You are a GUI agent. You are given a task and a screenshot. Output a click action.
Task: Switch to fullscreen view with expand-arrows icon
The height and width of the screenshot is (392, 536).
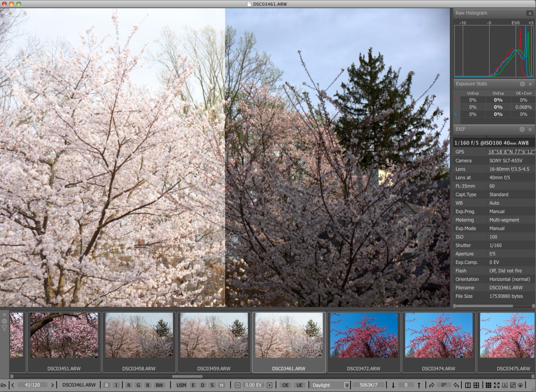click(x=497, y=385)
